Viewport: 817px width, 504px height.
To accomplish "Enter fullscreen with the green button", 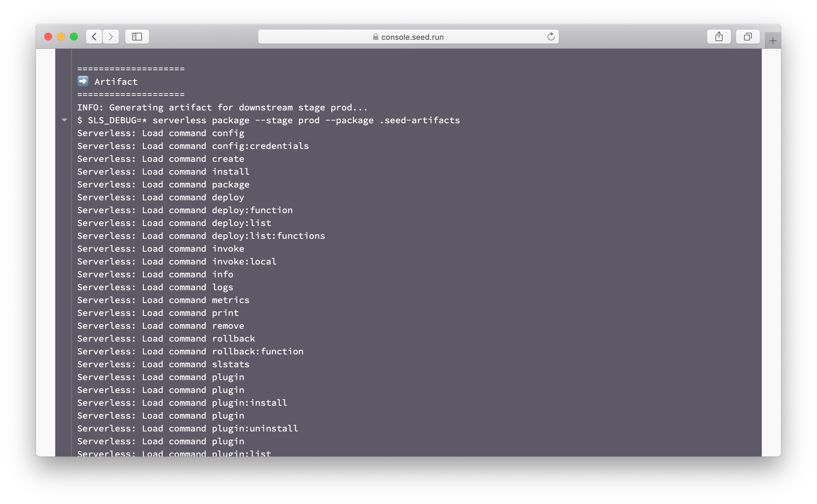I will (x=74, y=37).
